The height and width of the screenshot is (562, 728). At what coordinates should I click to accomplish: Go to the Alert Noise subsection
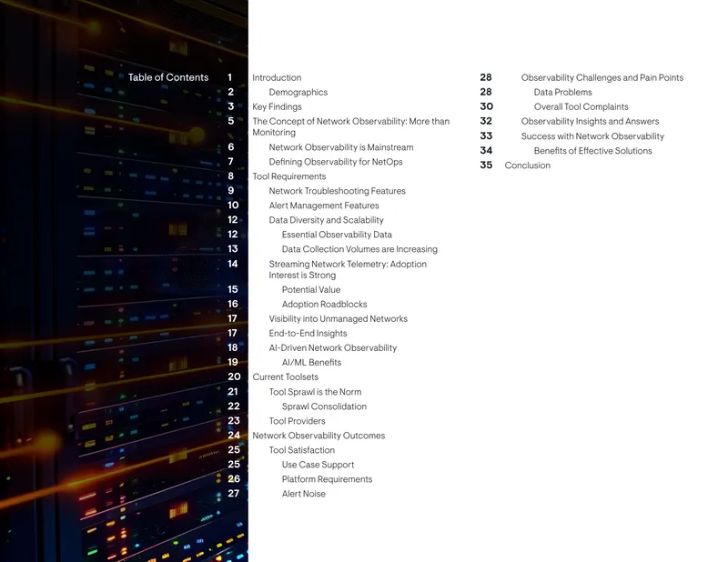(303, 494)
